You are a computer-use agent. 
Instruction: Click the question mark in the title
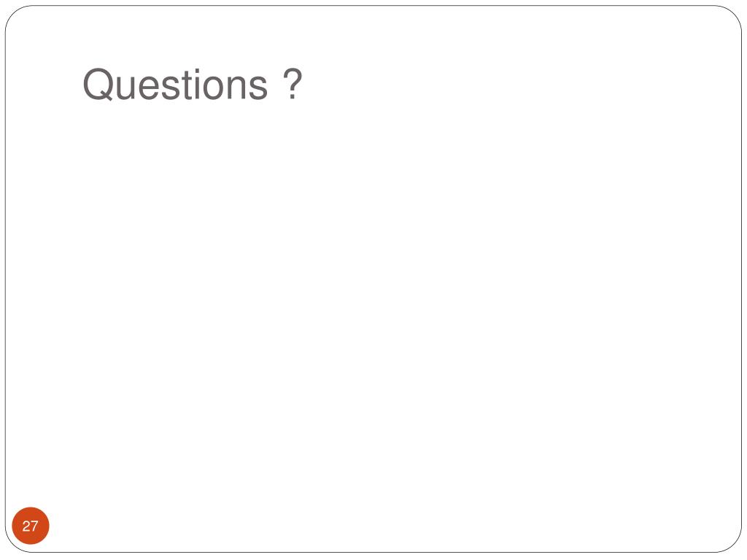(293, 84)
